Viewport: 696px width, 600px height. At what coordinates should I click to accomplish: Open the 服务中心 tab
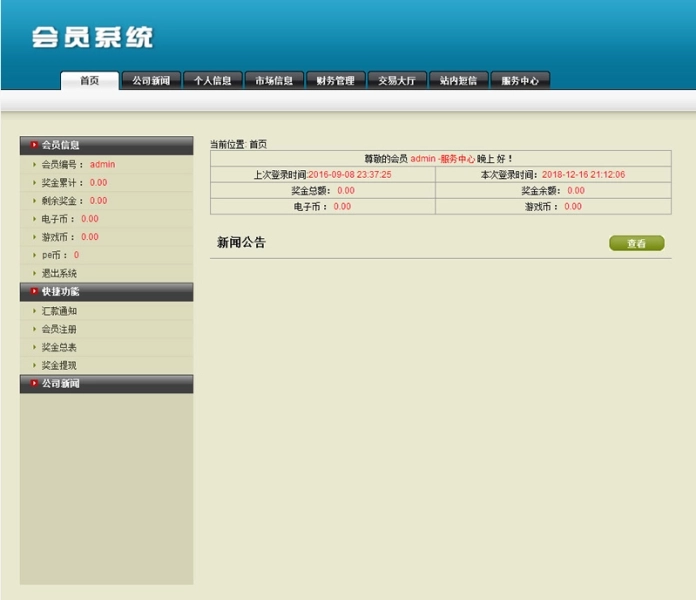coord(520,81)
